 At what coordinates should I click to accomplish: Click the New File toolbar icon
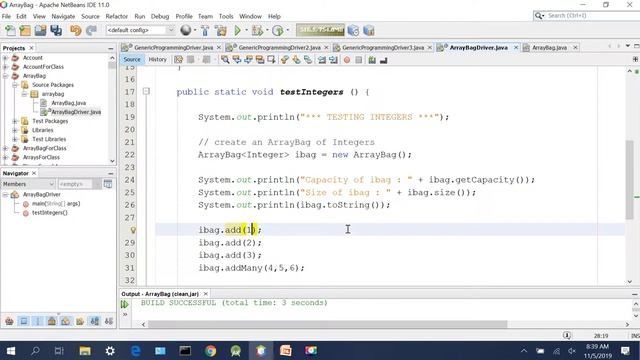point(10,31)
